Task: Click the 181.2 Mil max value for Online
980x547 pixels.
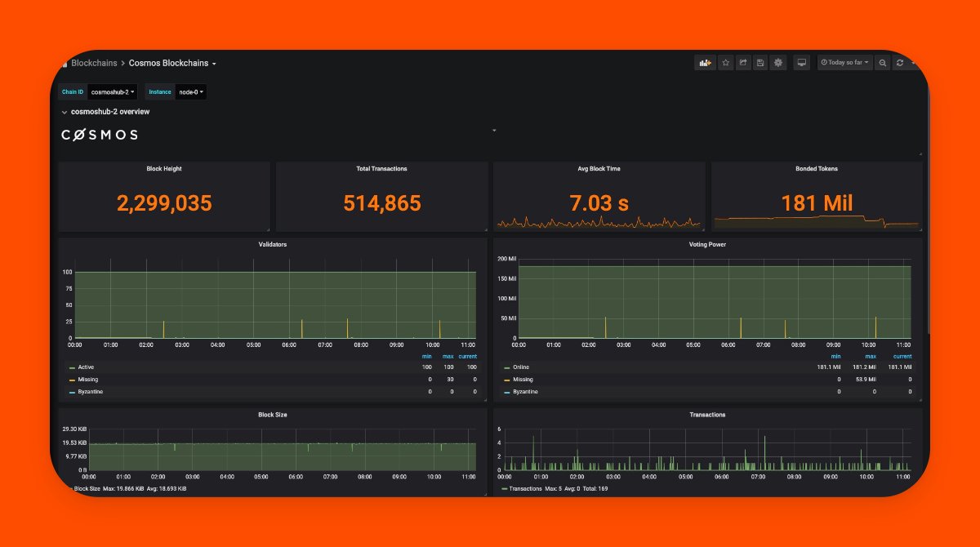Action: (864, 367)
